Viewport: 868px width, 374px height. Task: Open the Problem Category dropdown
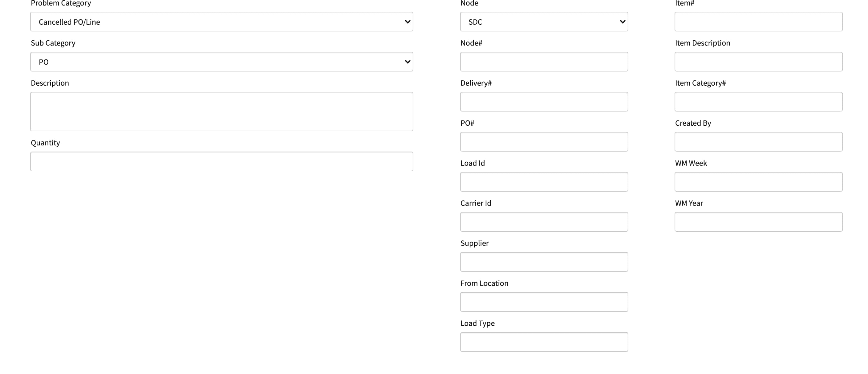tap(221, 22)
